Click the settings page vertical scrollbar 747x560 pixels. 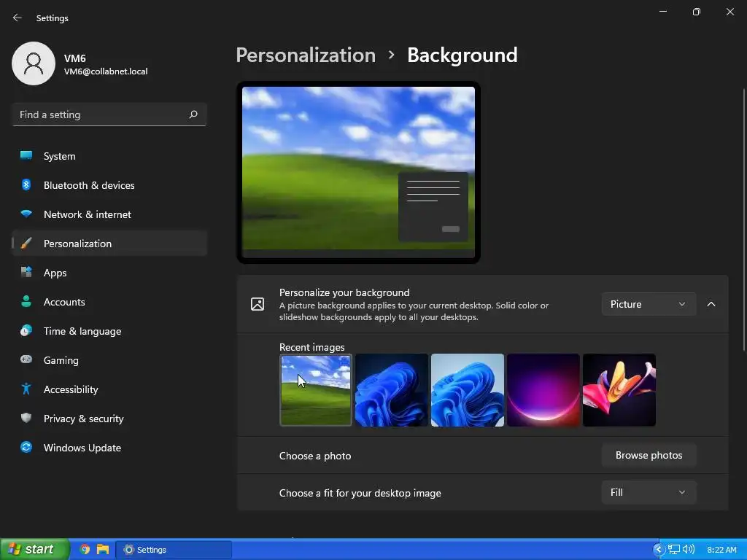[743, 220]
